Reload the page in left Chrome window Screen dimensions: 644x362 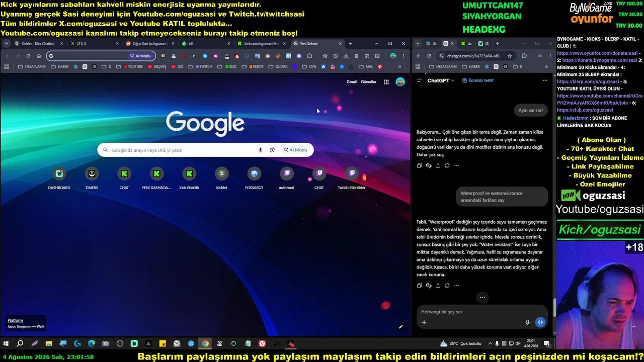point(28,56)
